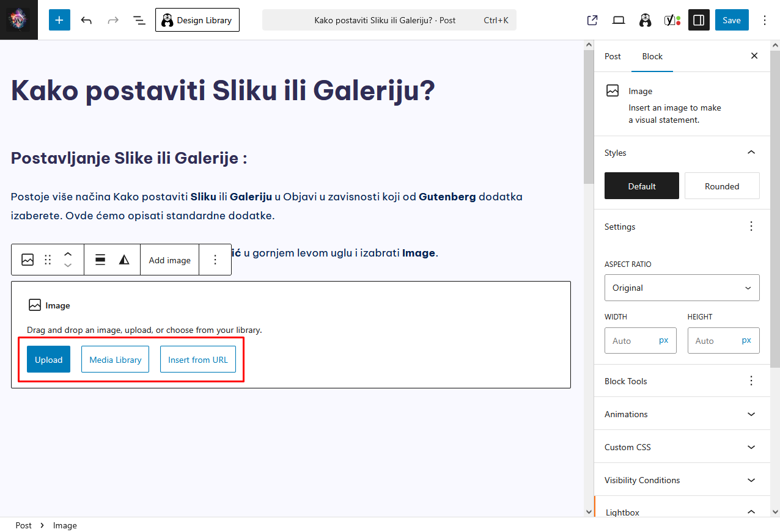The width and height of the screenshot is (780, 532).
Task: Open the post preview in new tab
Action: coord(592,20)
